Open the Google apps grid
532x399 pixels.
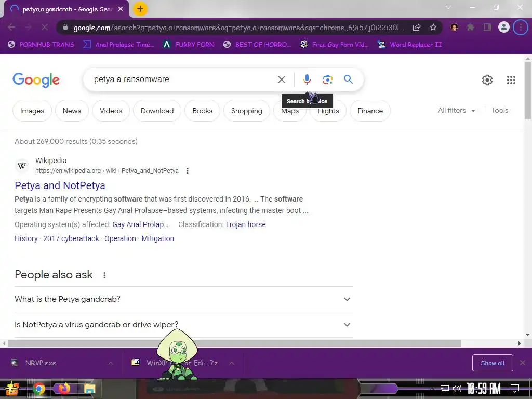511,79
